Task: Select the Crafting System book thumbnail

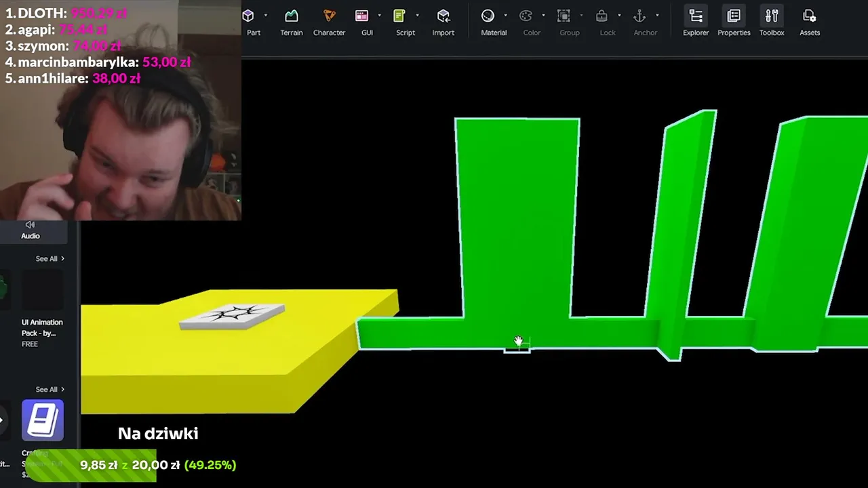Action: coord(43,420)
